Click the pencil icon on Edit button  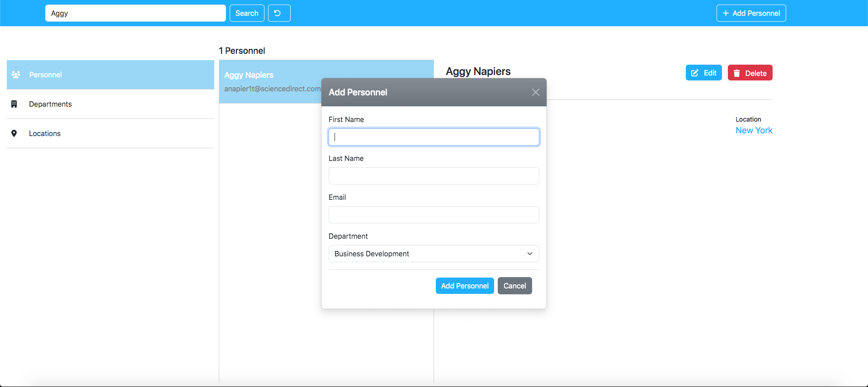pos(695,73)
